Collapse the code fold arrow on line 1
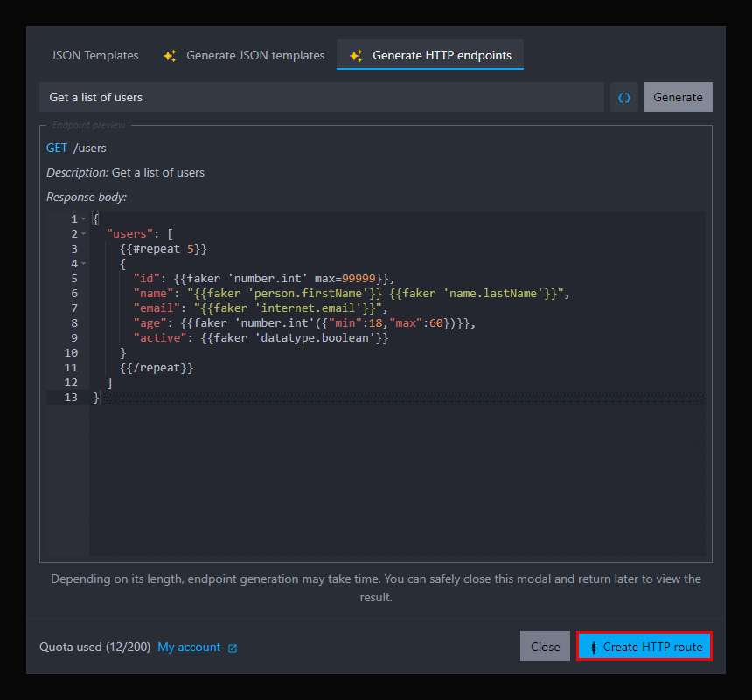 pyautogui.click(x=83, y=219)
